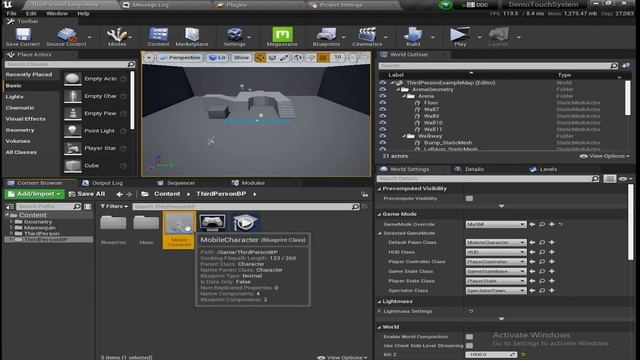640x360 pixels.
Task: Click the World Outliner search field
Action: click(x=498, y=66)
